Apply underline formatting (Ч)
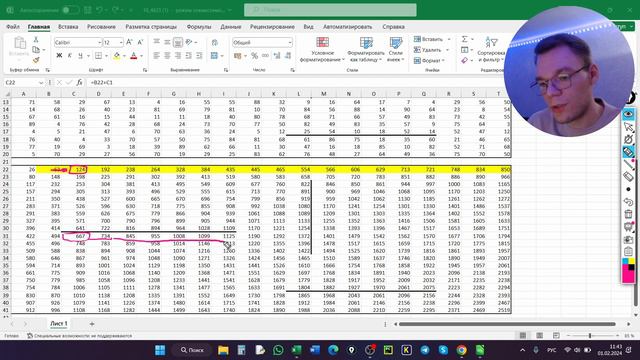Image resolution: width=640 pixels, height=360 pixels. 80,56
